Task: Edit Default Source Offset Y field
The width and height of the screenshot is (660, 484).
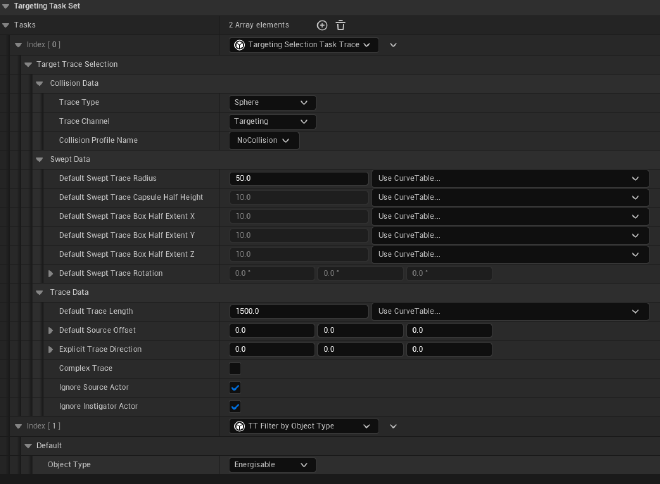Action: point(360,330)
